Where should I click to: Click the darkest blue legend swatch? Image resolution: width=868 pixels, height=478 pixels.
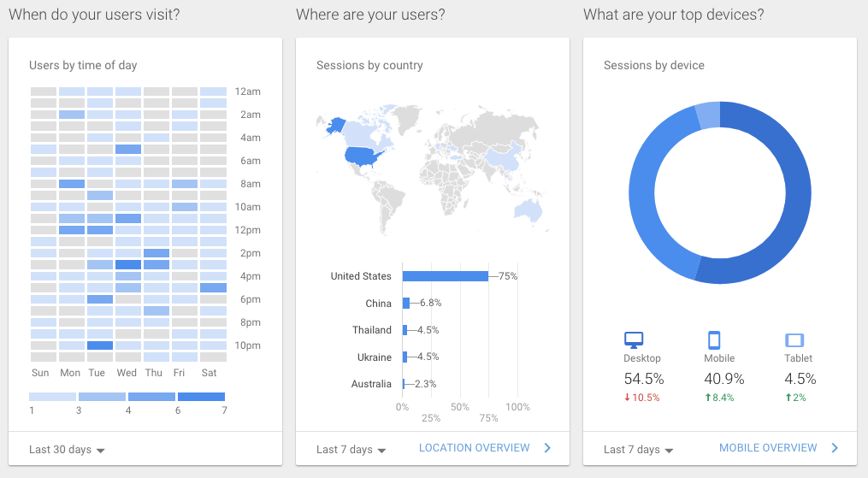(201, 397)
